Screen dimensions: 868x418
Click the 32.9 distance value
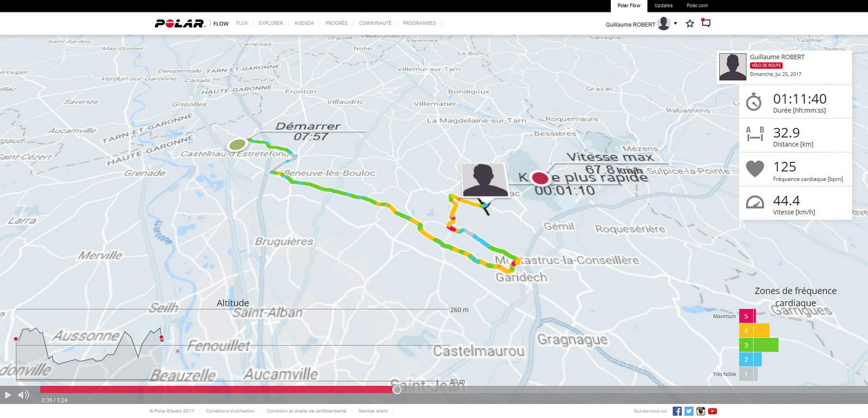coord(787,132)
